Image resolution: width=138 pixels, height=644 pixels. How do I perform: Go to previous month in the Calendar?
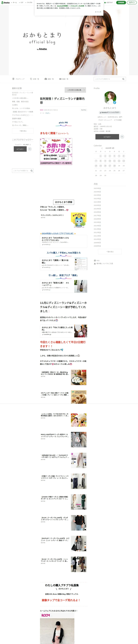coord(102,148)
